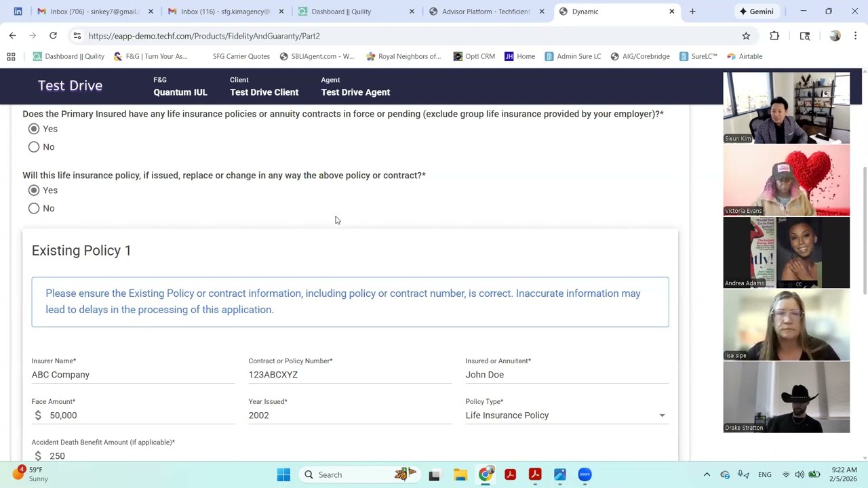
Task: Open the volume icon in system tray
Action: [x=800, y=474]
